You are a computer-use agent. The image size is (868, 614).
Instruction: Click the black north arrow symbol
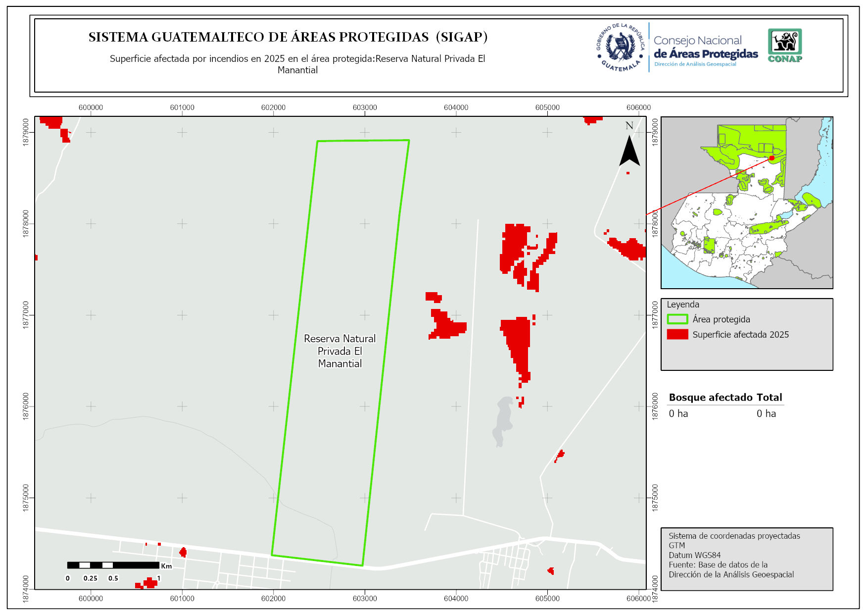click(629, 151)
